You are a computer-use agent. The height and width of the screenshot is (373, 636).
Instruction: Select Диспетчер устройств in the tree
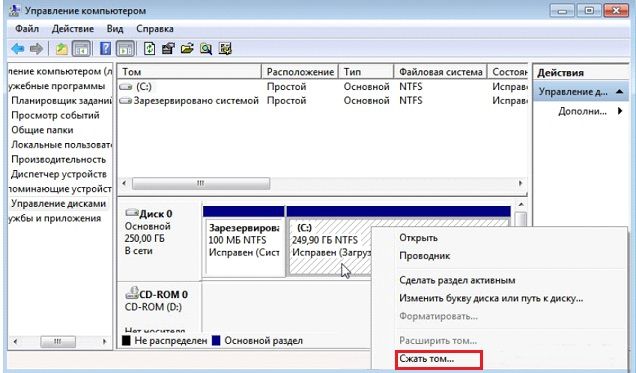pyautogui.click(x=59, y=174)
